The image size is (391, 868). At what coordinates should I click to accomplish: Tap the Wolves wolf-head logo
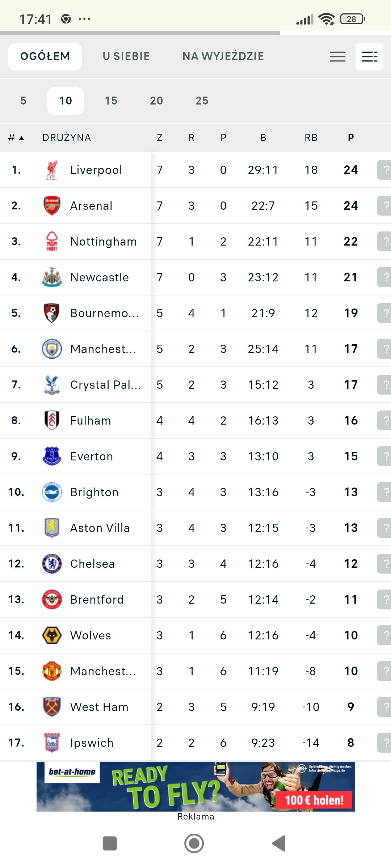coord(52,635)
